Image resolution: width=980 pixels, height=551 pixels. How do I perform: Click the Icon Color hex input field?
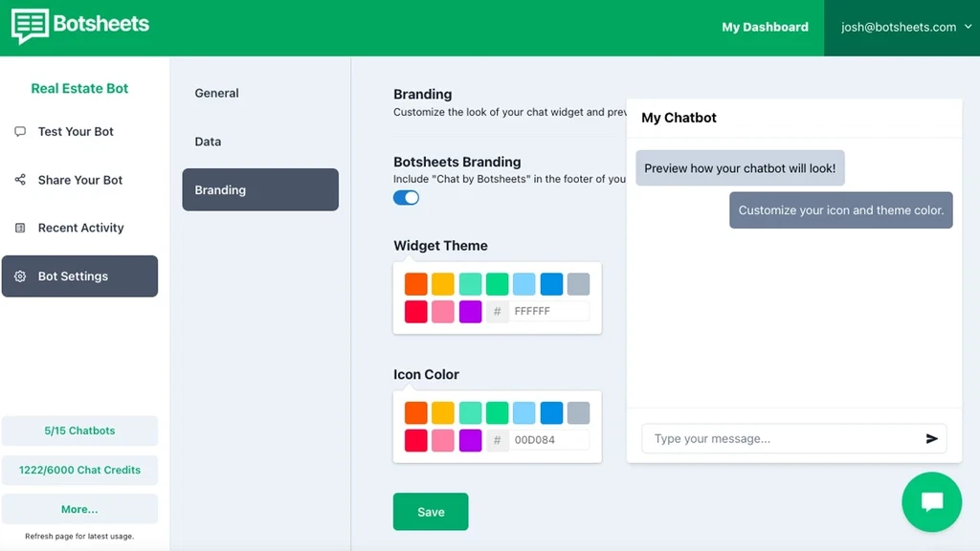pos(548,440)
